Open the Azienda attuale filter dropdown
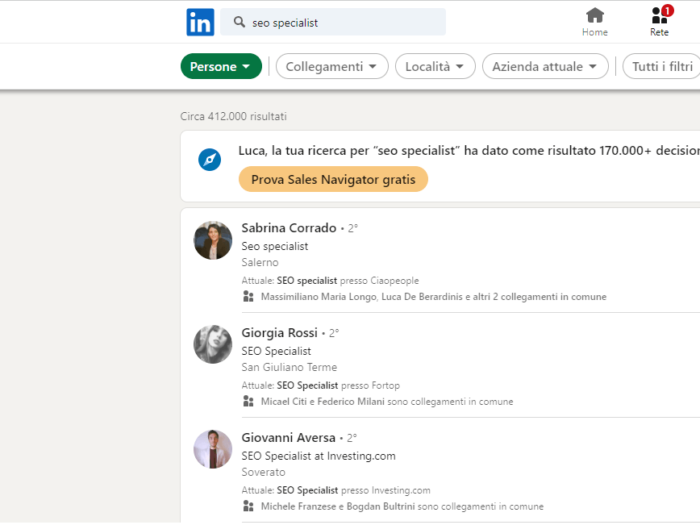The image size is (700, 525). click(545, 67)
